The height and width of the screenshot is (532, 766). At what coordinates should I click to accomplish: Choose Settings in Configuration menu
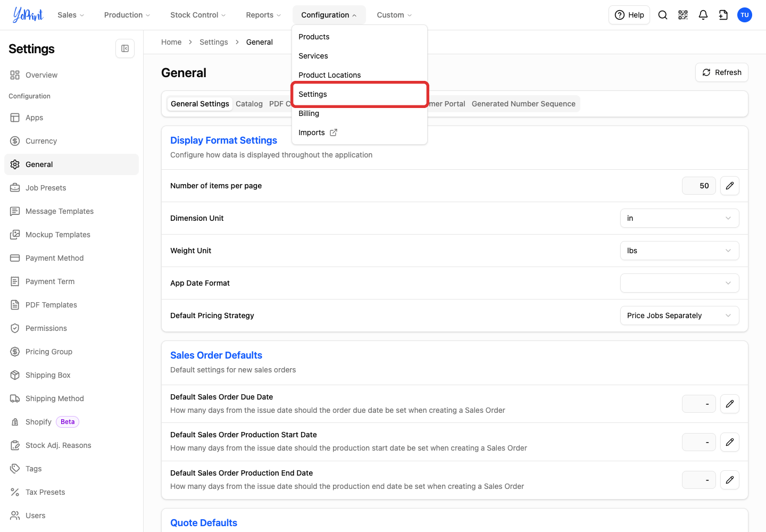(360, 94)
